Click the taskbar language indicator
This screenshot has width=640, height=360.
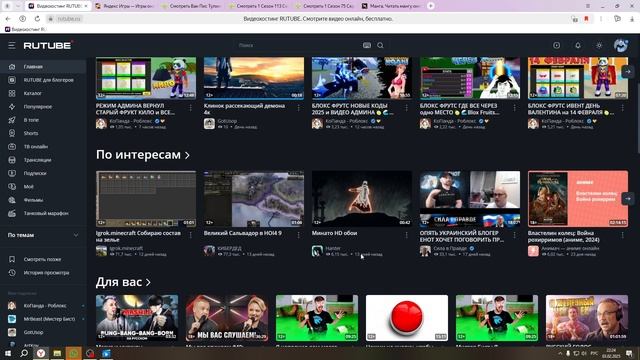[x=594, y=353]
